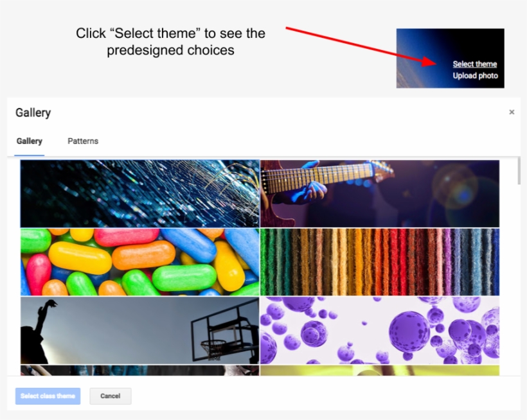
Task: Open the Select theme link
Action: pyautogui.click(x=474, y=64)
